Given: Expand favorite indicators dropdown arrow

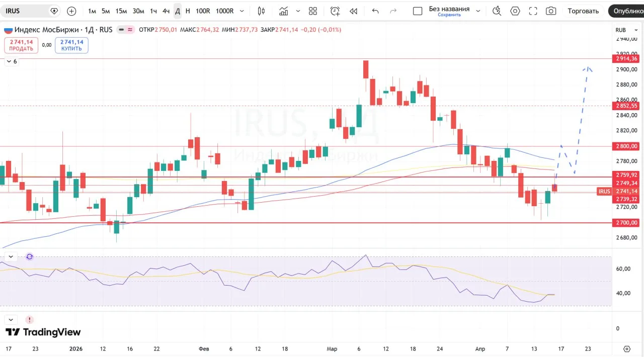Looking at the screenshot, I should click(x=298, y=11).
